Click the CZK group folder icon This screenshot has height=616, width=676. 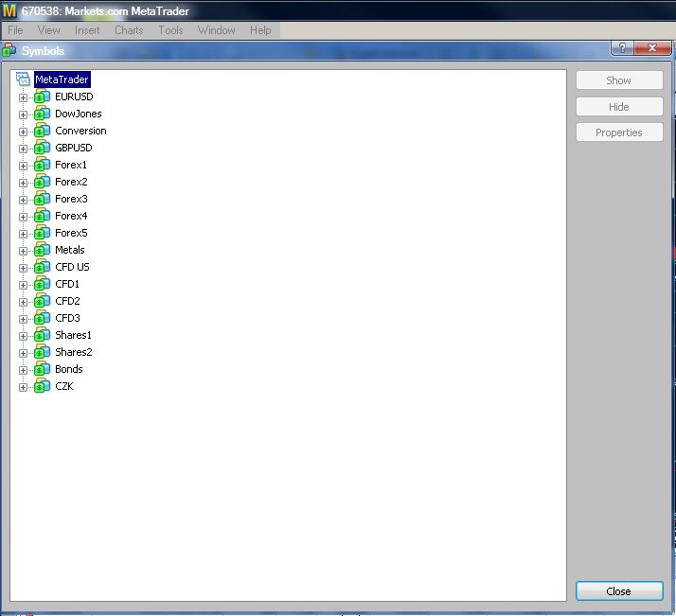42,386
